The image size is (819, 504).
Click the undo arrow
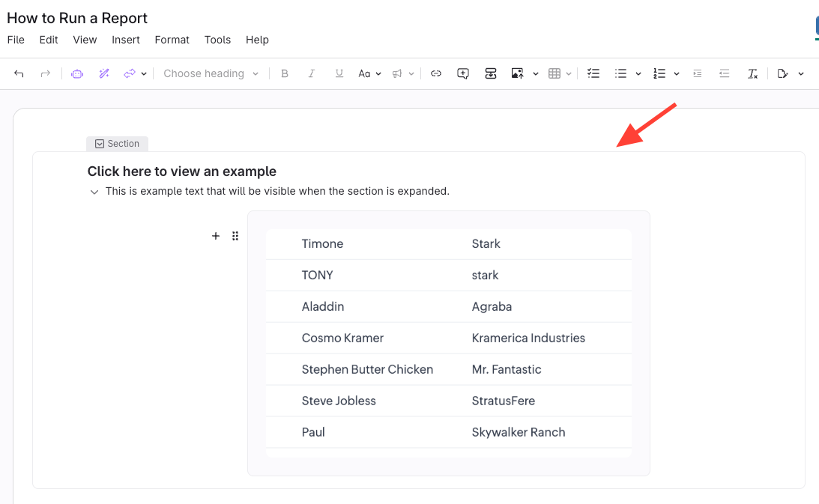tap(19, 73)
